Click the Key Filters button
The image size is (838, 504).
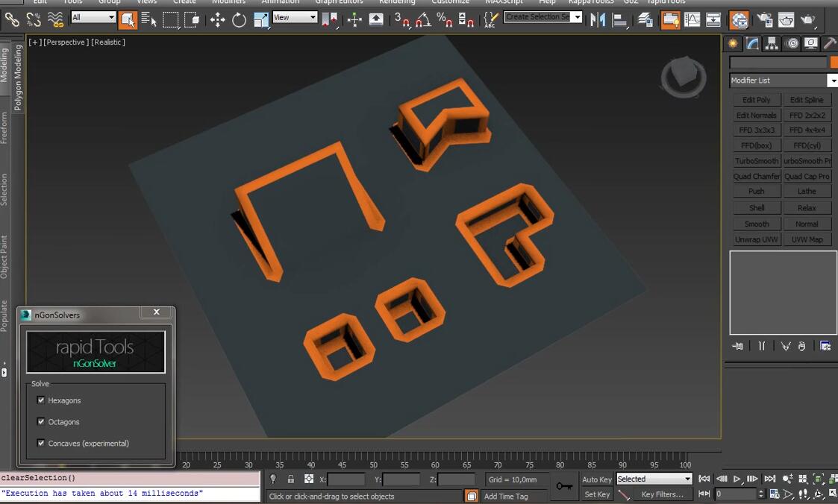[x=662, y=494]
